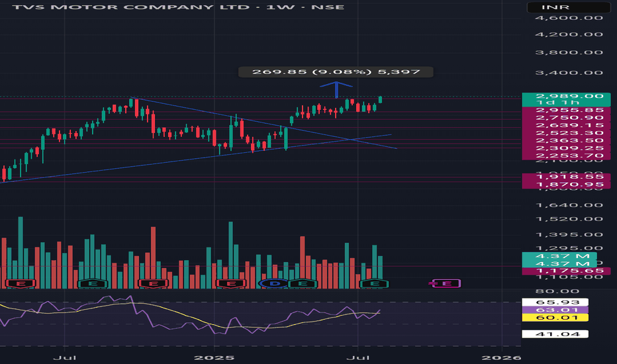Viewport: 617px width, 364px height.
Task: Click the red E marker just right of the 2025 gridline
Action: (231, 283)
